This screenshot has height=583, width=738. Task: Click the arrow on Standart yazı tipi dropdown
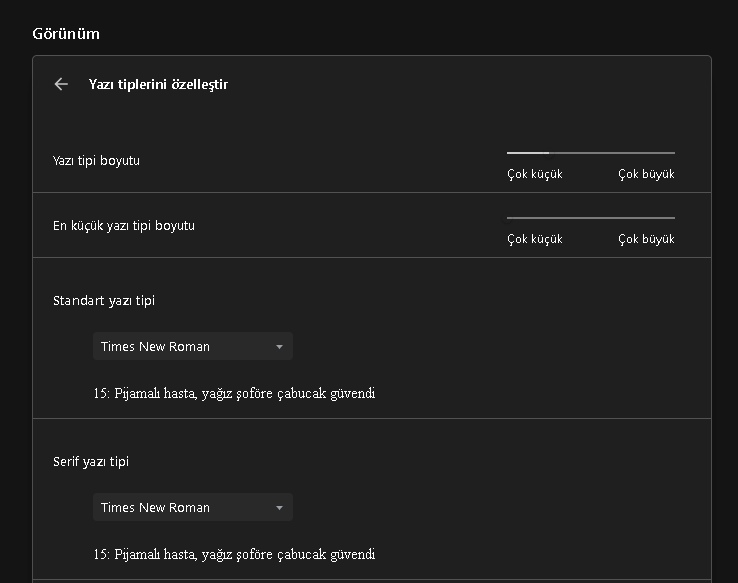pos(279,347)
